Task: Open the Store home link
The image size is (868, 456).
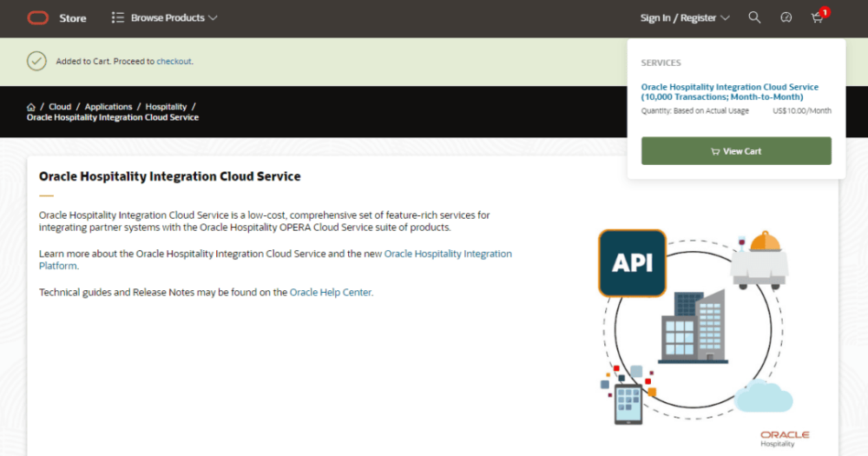Action: coord(73,17)
